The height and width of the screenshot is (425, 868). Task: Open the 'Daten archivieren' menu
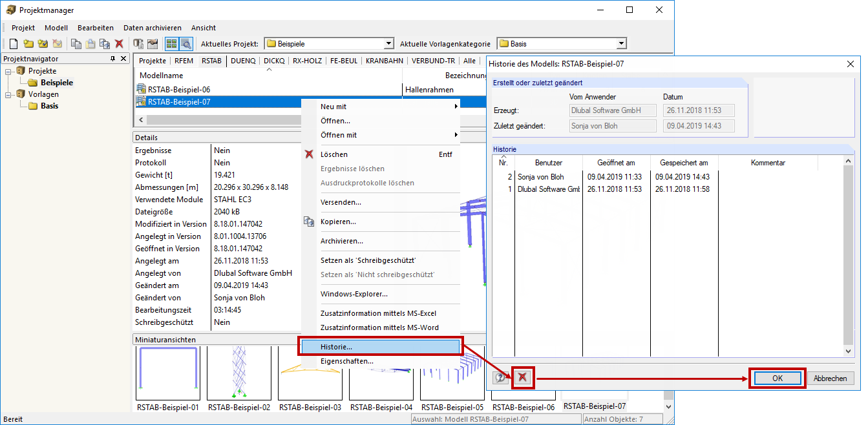[x=152, y=28]
